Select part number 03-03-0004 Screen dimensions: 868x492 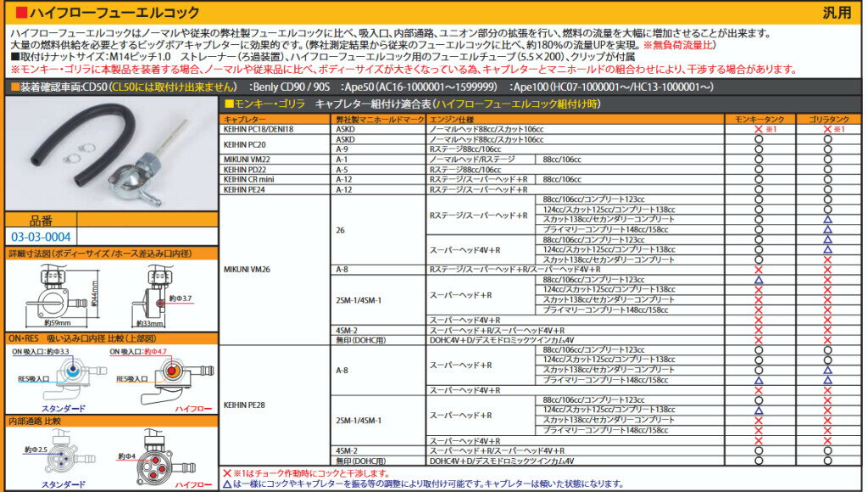click(x=41, y=238)
